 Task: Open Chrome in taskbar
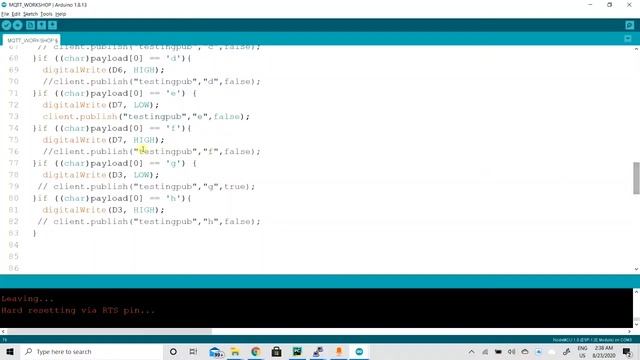(256, 351)
